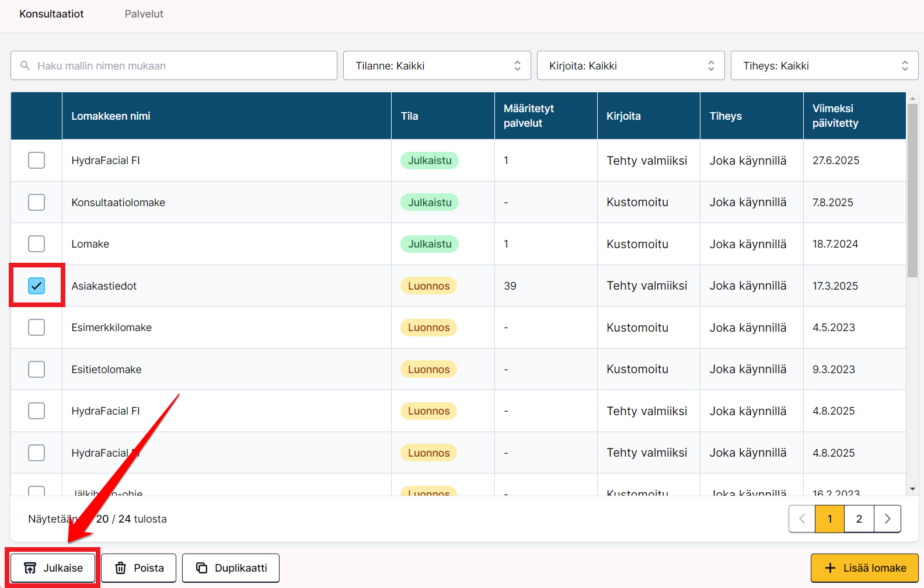924x588 pixels.
Task: Click the Esitietolomake form name
Action: tap(106, 369)
